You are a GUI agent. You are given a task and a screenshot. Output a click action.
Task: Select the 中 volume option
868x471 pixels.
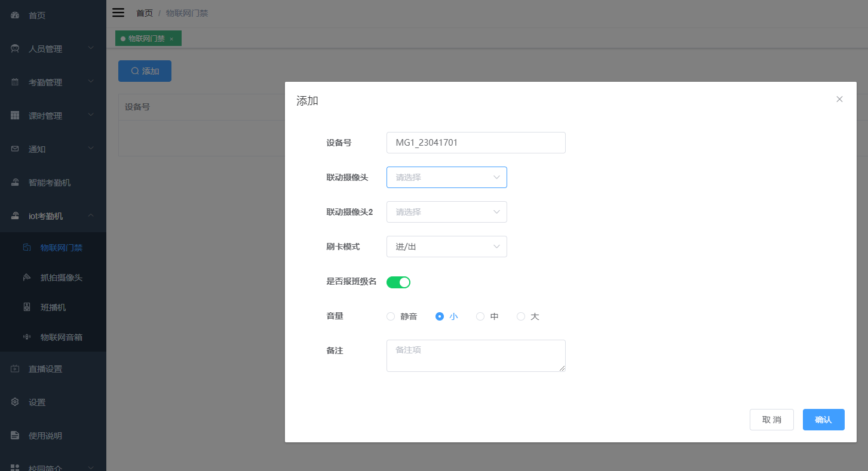tap(480, 316)
